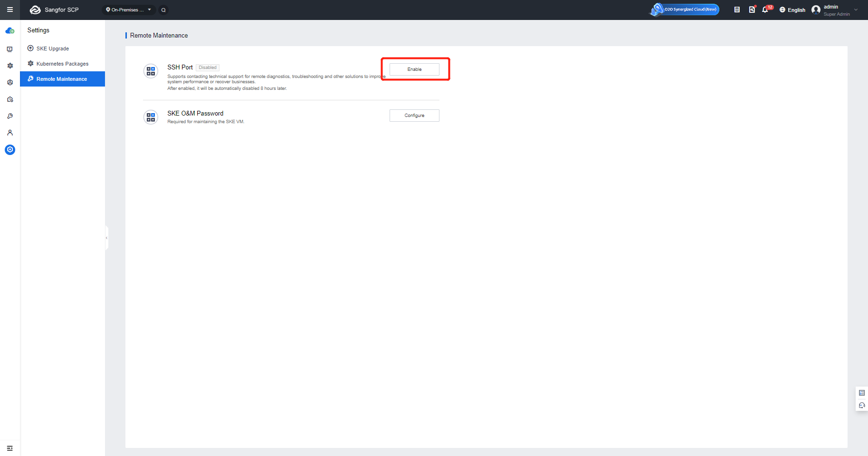Expand the admin account chevron
This screenshot has height=456, width=868.
click(x=856, y=10)
